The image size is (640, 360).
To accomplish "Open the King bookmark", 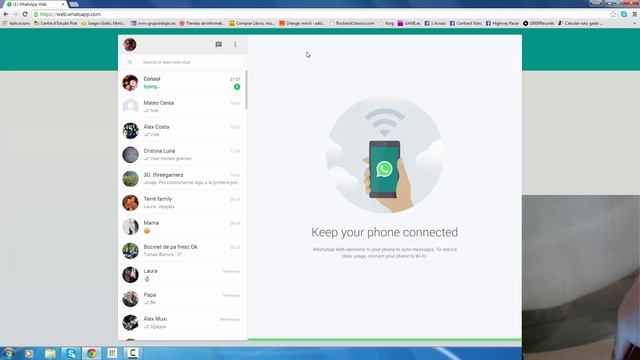I will coord(387,23).
